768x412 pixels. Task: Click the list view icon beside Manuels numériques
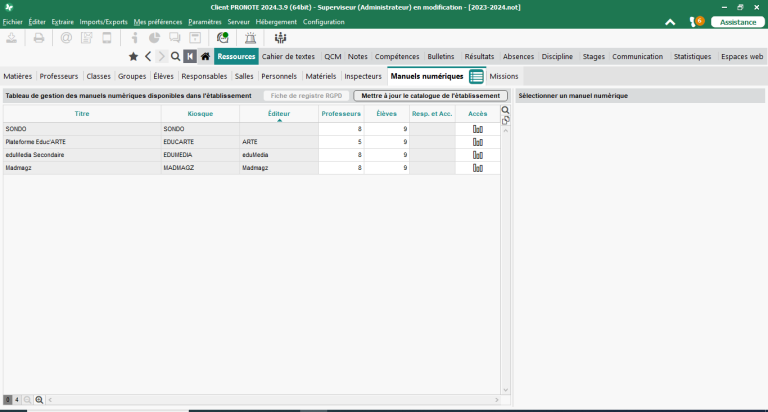(x=477, y=76)
